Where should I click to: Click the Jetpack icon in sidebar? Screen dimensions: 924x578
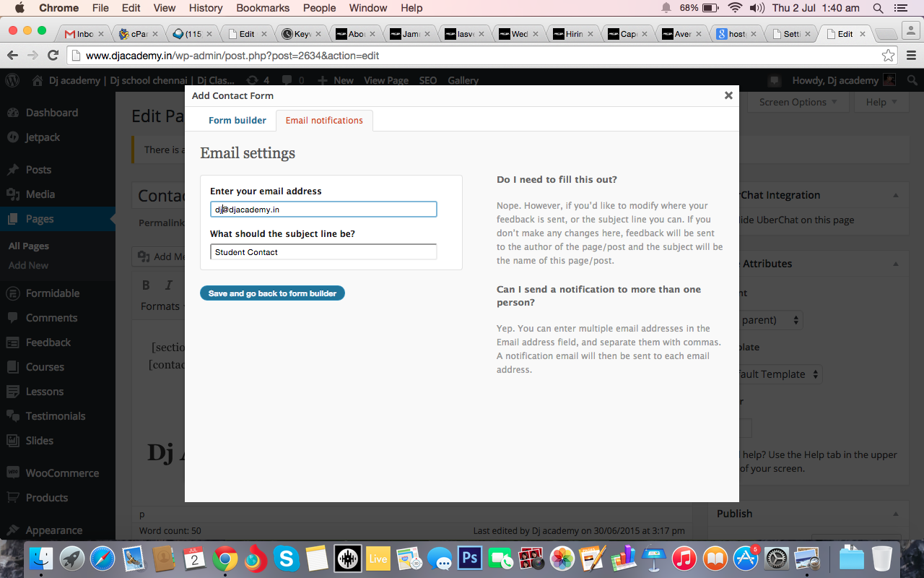[x=13, y=137]
